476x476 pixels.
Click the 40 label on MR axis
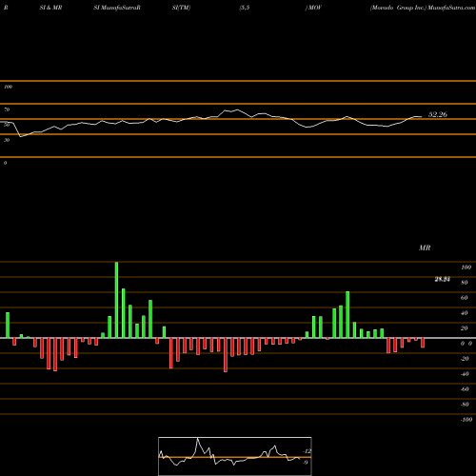pos(465,313)
